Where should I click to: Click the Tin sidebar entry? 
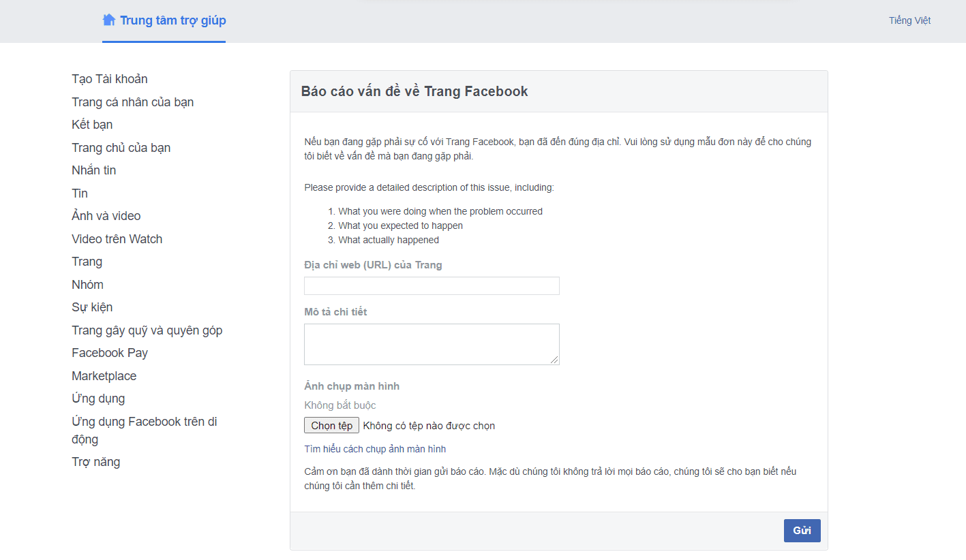pyautogui.click(x=79, y=193)
